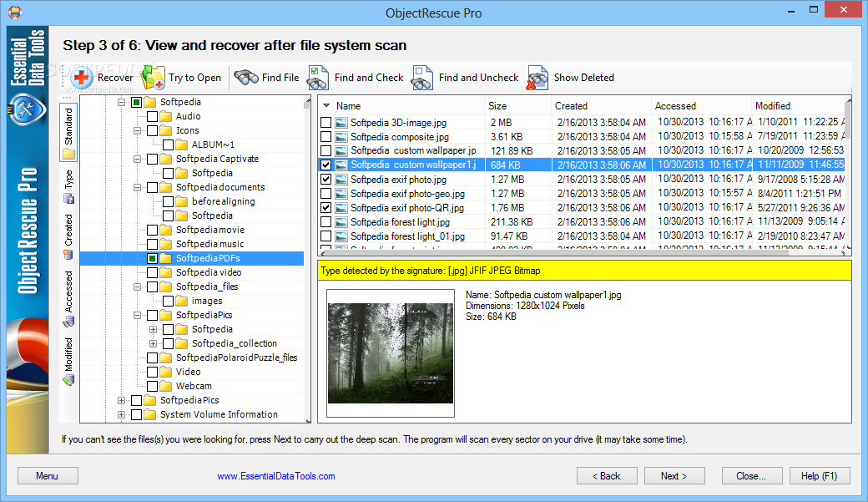Click the Video folder icon in tree

click(x=166, y=372)
